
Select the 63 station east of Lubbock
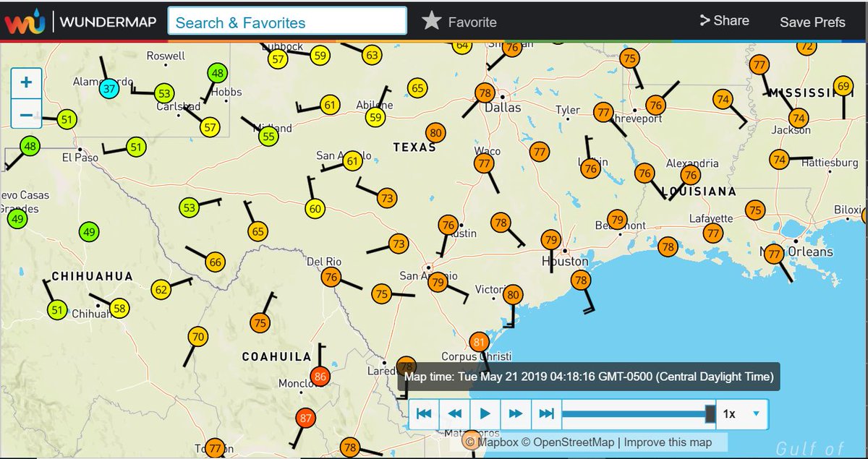pos(372,55)
